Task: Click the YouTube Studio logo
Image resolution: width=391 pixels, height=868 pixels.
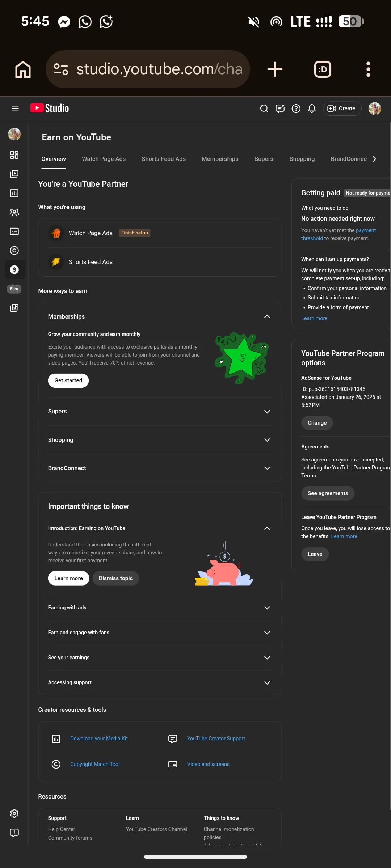Action: [50, 108]
